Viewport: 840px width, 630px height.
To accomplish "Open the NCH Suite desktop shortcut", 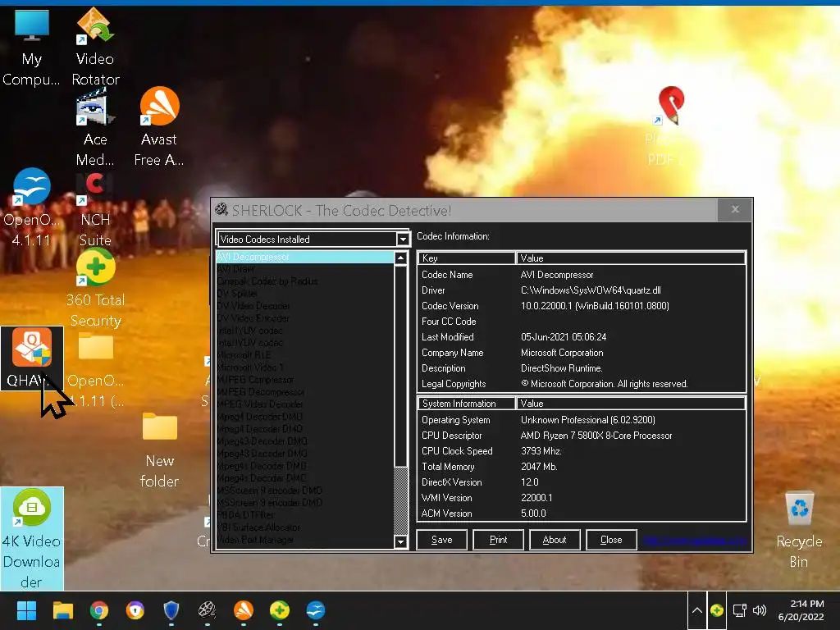I will pos(95,211).
